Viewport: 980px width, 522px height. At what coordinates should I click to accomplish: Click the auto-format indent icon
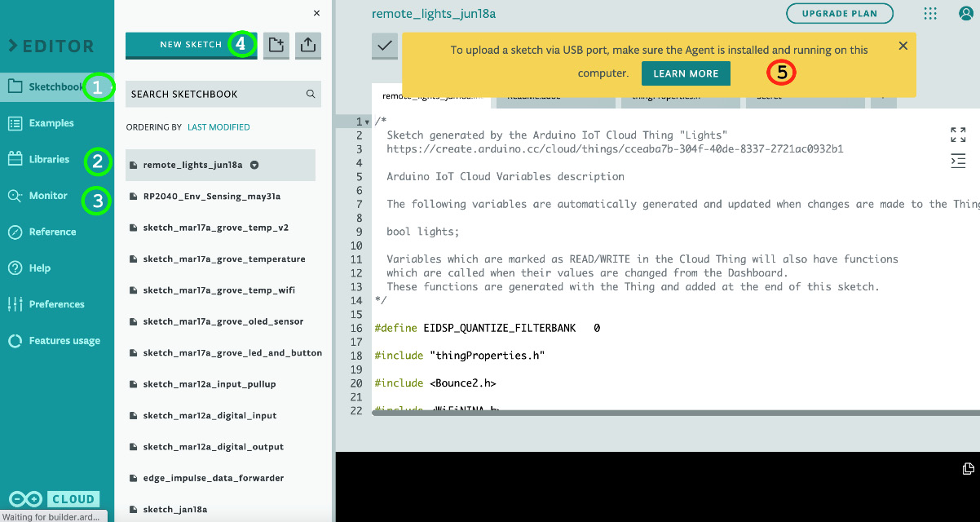(x=958, y=161)
